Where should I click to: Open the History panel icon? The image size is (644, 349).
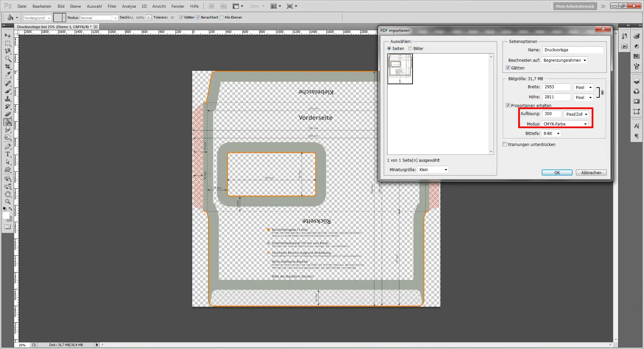tap(625, 36)
